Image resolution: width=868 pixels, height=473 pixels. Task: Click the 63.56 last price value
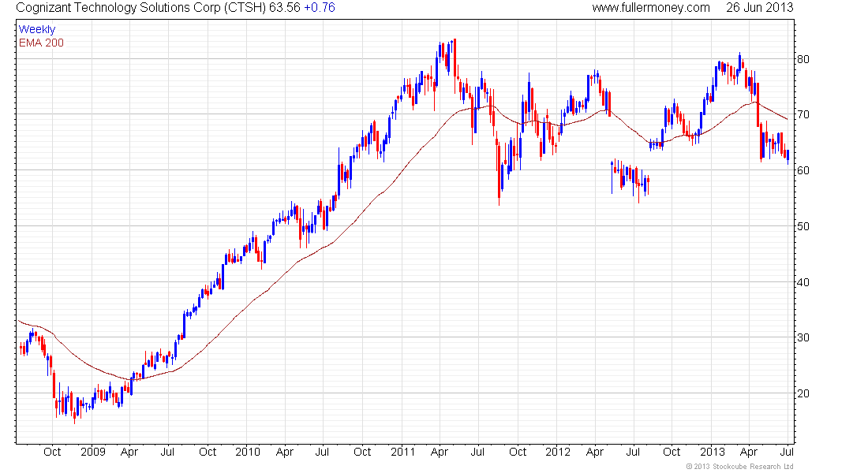coord(285,8)
